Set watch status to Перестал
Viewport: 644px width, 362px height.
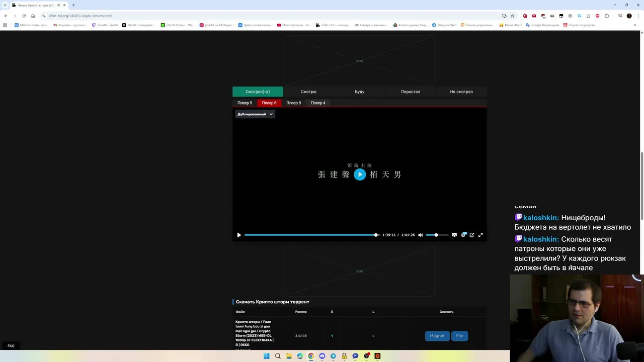tap(411, 92)
